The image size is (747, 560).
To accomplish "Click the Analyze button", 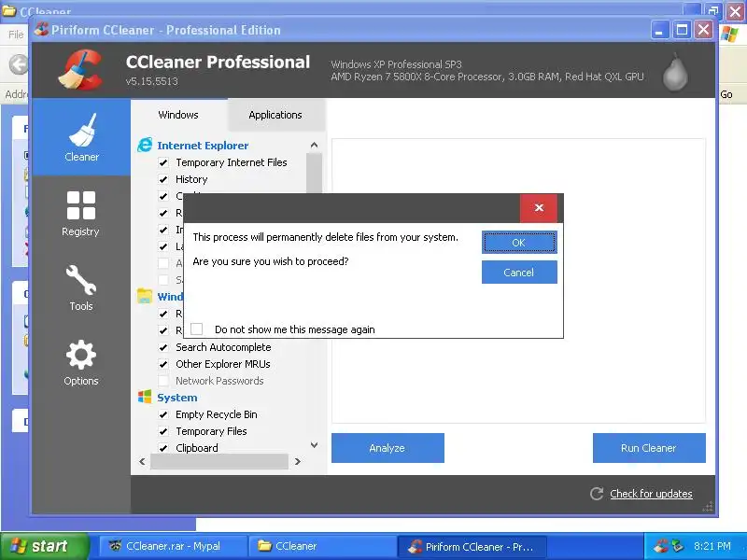I will (388, 448).
